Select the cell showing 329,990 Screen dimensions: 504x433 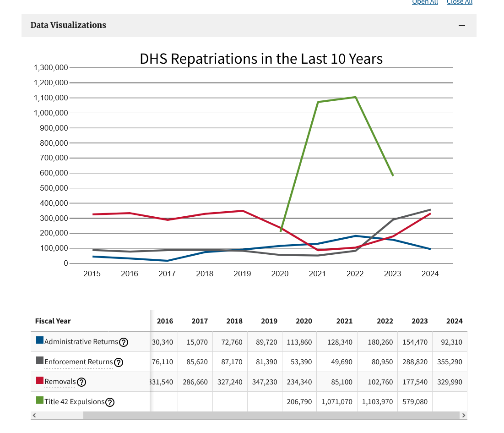[x=450, y=382]
